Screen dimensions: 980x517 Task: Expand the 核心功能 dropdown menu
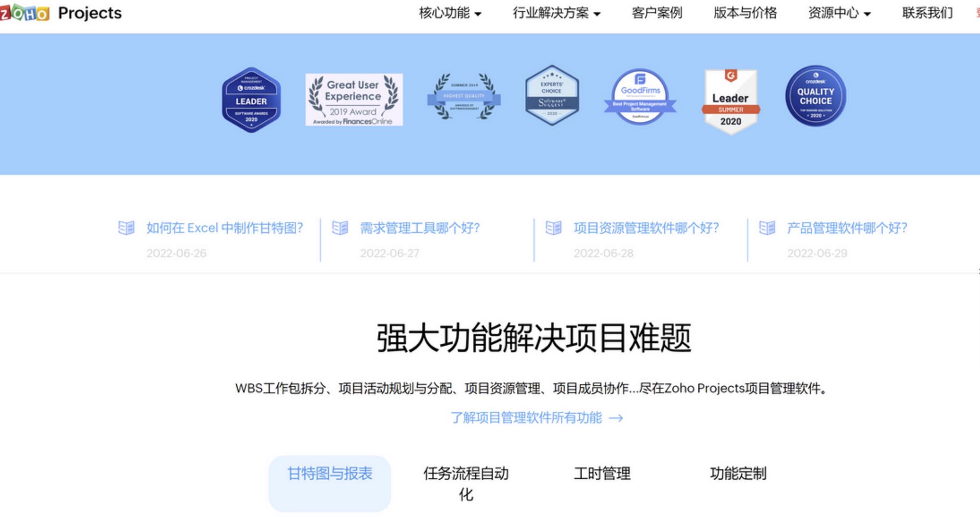coord(450,13)
